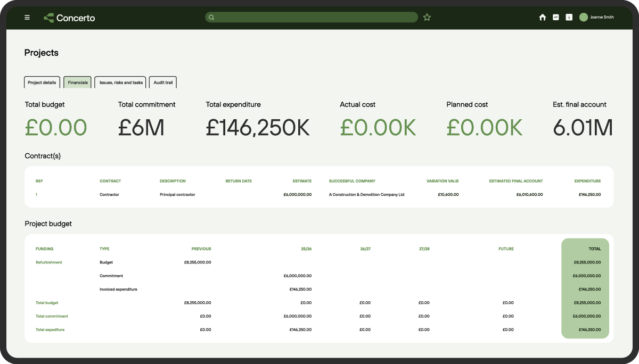Open the info panel icon in the top bar

point(569,17)
